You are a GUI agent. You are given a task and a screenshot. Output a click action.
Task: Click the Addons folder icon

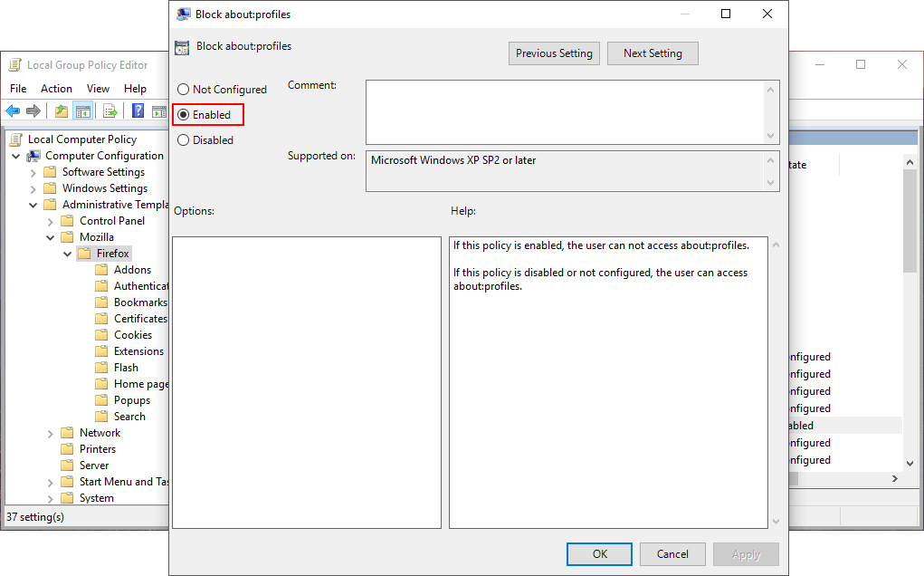[101, 269]
